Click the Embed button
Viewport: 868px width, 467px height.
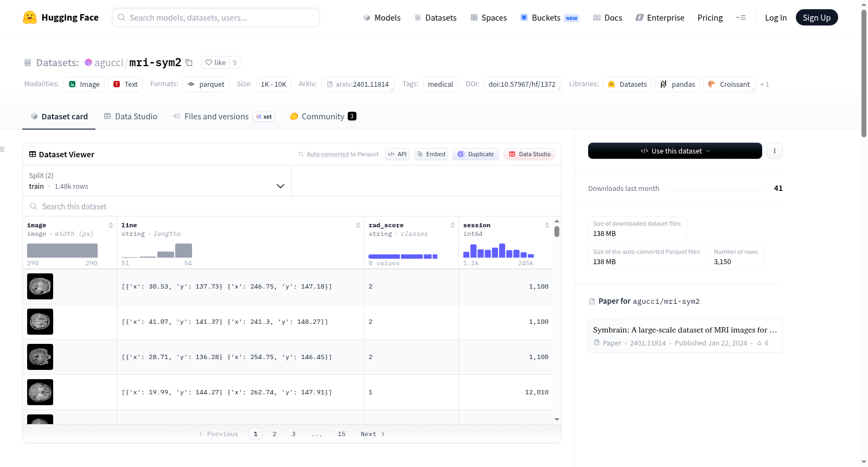tap(431, 154)
